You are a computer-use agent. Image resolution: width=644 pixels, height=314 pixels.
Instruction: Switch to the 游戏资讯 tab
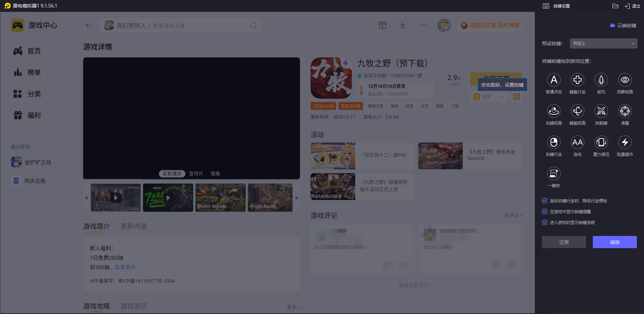[x=134, y=306]
